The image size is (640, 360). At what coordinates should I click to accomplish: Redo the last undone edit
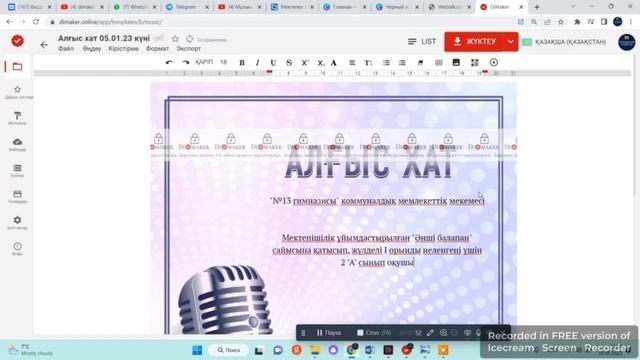185,62
